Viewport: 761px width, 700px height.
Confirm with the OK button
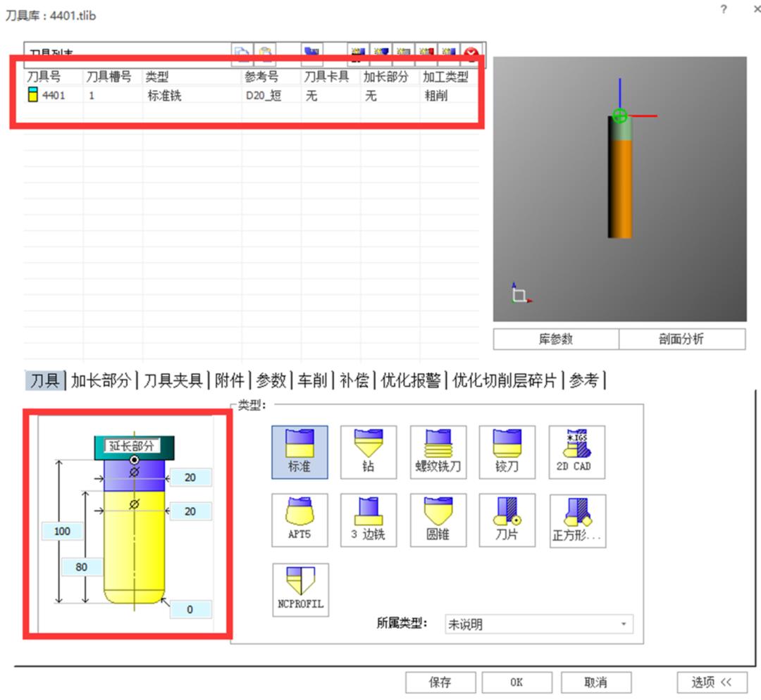coord(517,682)
